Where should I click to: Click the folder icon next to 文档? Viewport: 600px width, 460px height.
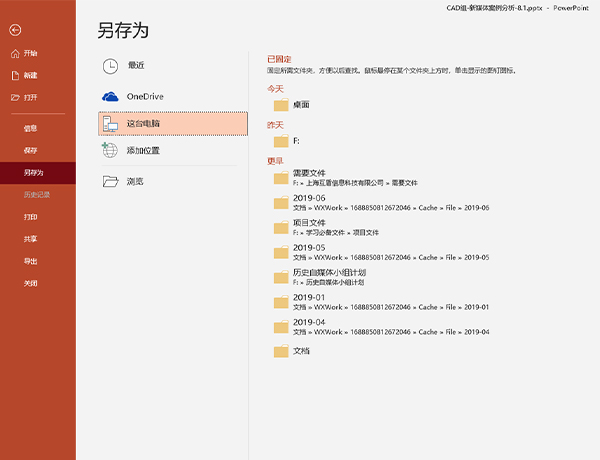(x=281, y=351)
